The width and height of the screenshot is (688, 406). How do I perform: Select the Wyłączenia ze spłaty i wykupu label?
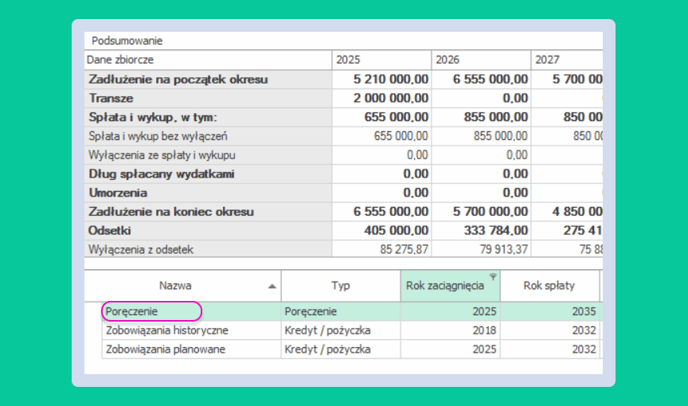162,155
